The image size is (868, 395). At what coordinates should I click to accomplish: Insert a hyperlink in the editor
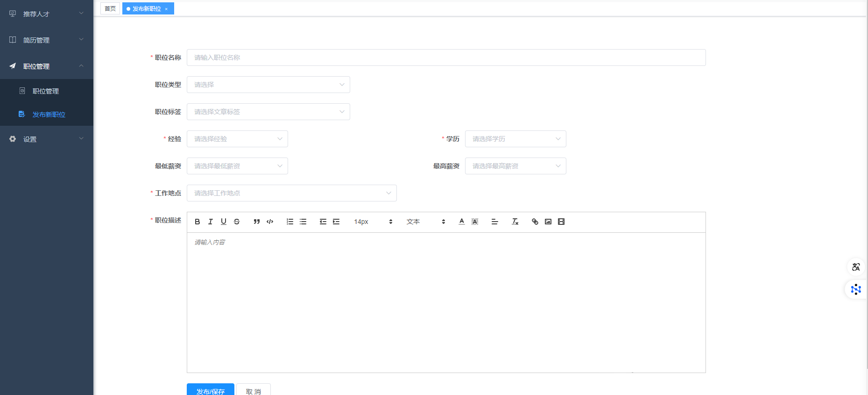(535, 222)
